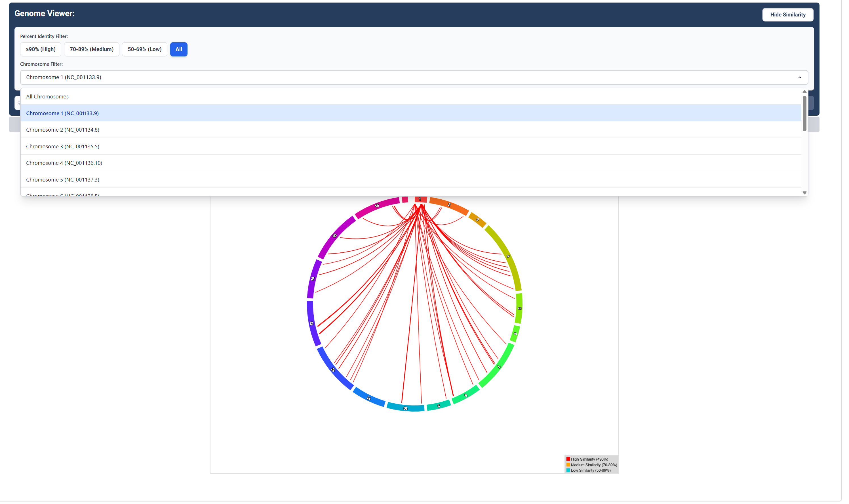Click the orange Medium Similarity legend swatch
This screenshot has width=849, height=504.
(568, 465)
